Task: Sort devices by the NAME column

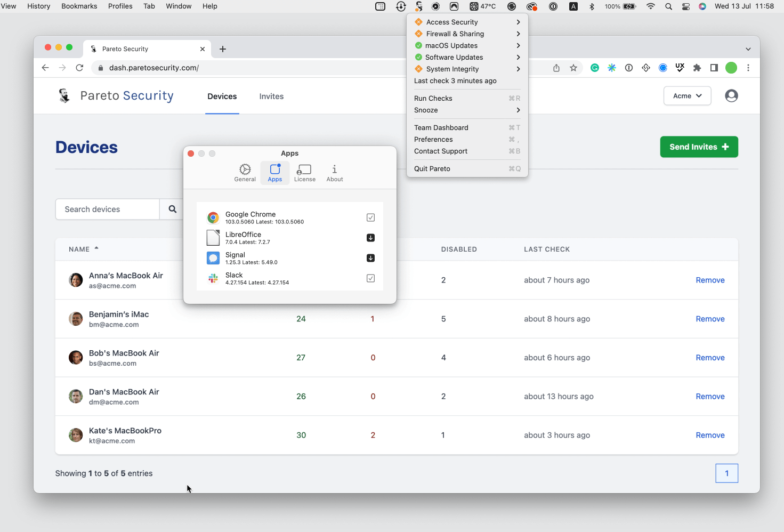Action: tap(84, 249)
